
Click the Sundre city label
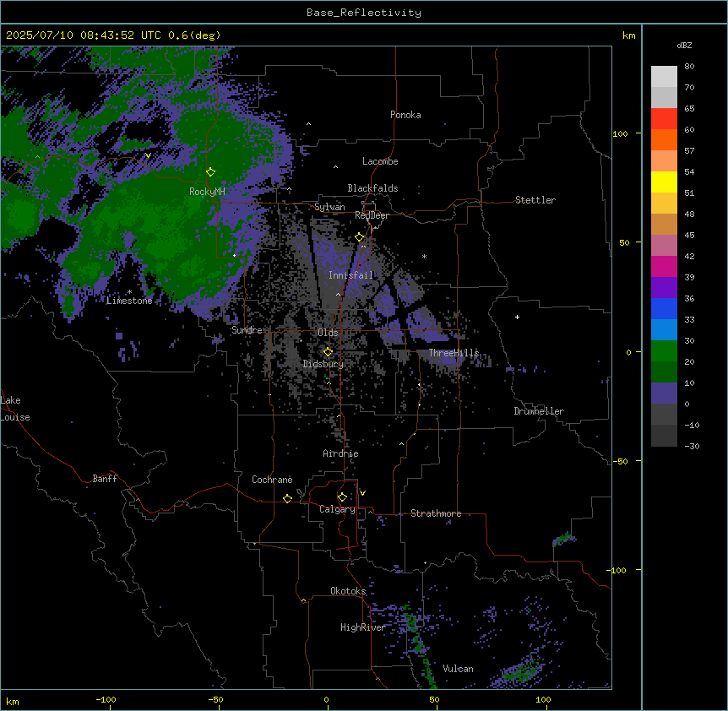(x=247, y=330)
